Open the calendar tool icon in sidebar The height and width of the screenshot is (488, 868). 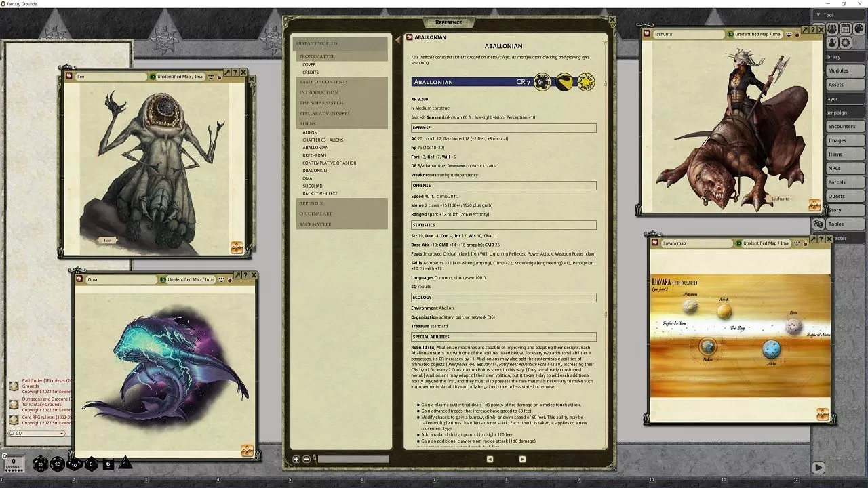click(x=846, y=29)
